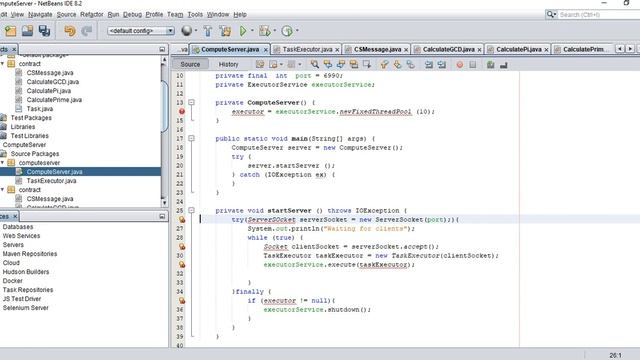The width and height of the screenshot is (640, 360).
Task: Click the Build Project hammer icon
Action: [x=208, y=31]
